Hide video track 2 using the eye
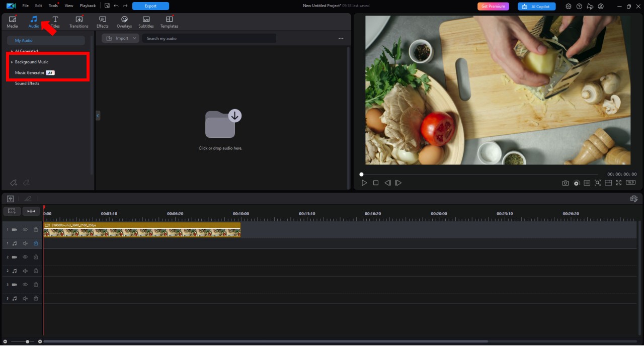Screen dimensions: 644x362 click(25, 257)
